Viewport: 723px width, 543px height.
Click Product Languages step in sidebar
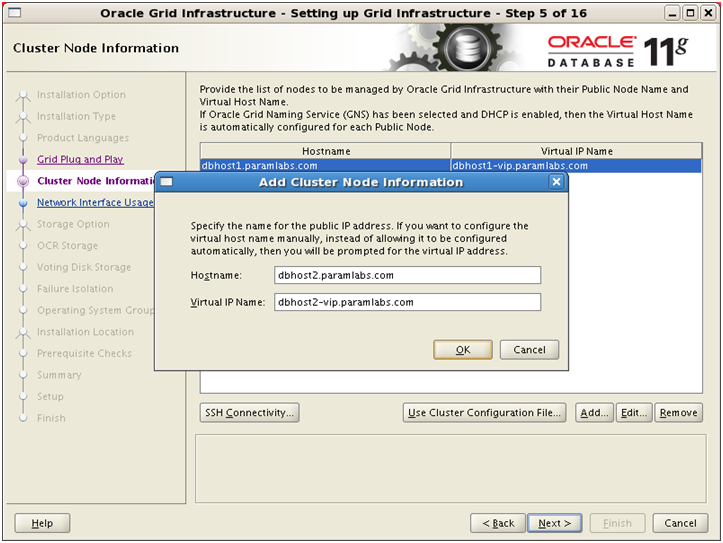click(x=83, y=138)
